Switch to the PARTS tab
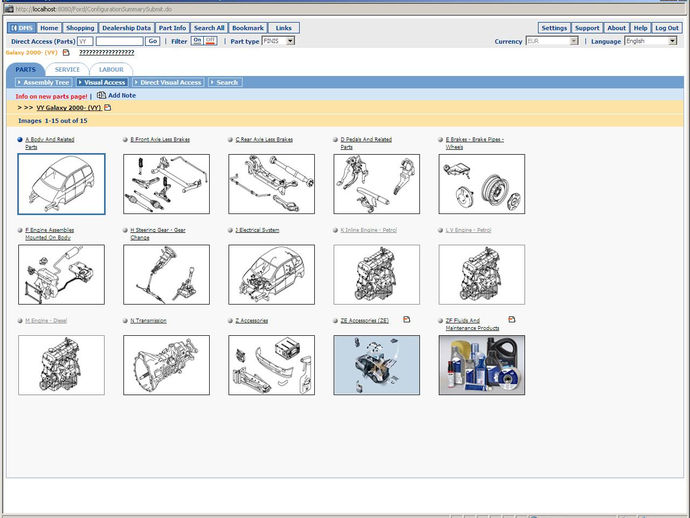690x518 pixels. 26,70
